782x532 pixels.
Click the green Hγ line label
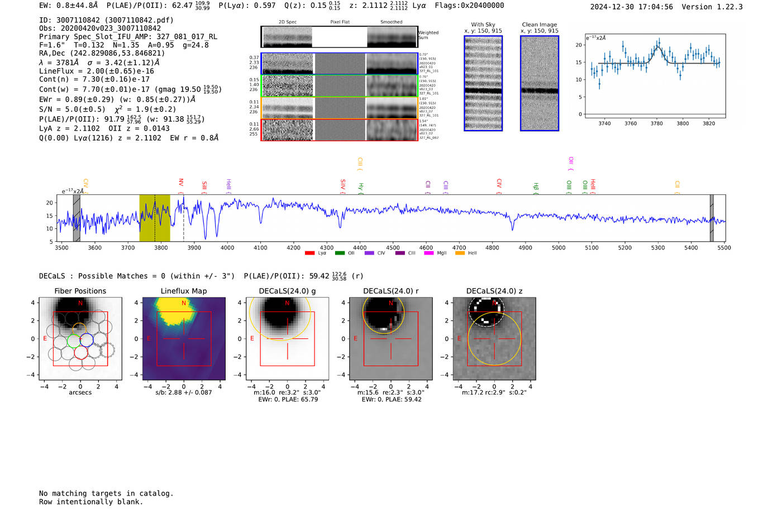tap(361, 187)
